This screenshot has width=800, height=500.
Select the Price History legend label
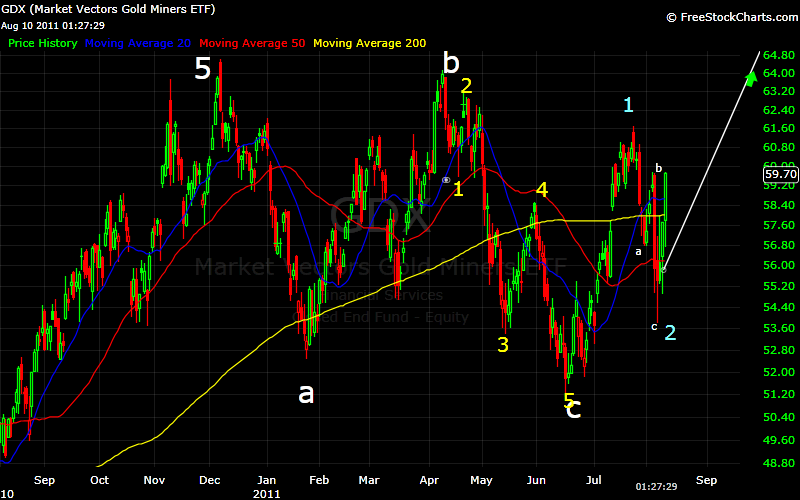point(43,43)
